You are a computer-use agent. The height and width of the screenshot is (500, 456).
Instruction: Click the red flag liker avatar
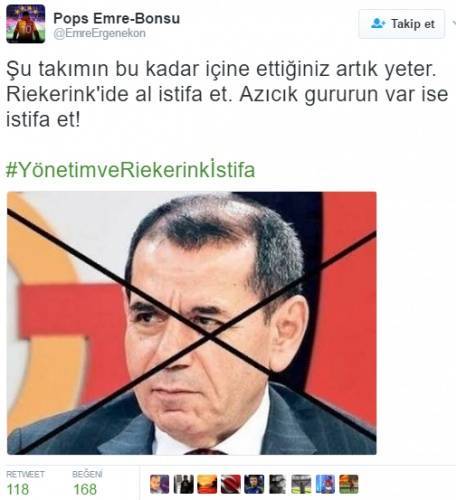pyautogui.click(x=230, y=484)
